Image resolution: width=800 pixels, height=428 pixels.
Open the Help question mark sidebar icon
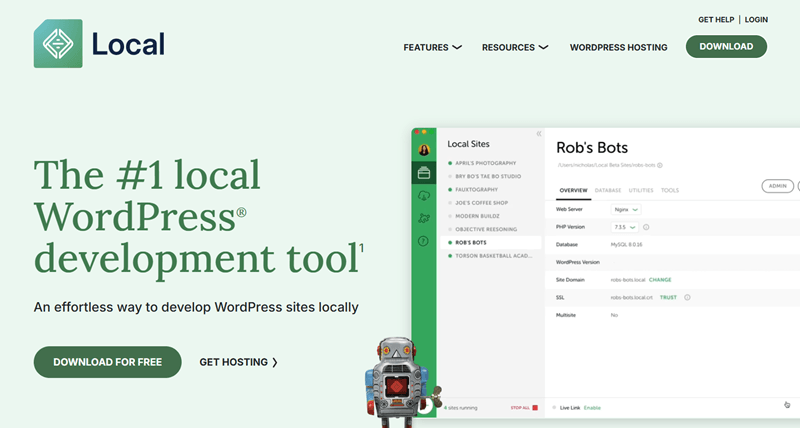[423, 241]
